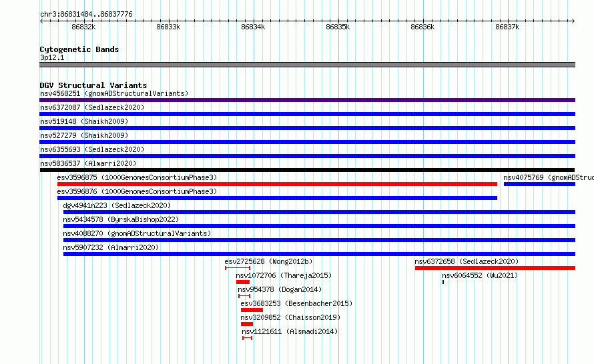Click chr3:86831484..86837776 coordinate text

pyautogui.click(x=86, y=15)
